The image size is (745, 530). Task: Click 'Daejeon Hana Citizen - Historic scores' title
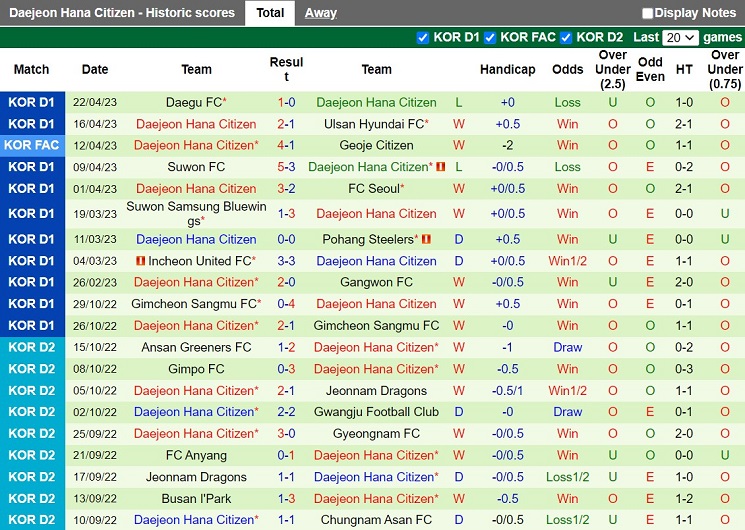[x=122, y=13]
